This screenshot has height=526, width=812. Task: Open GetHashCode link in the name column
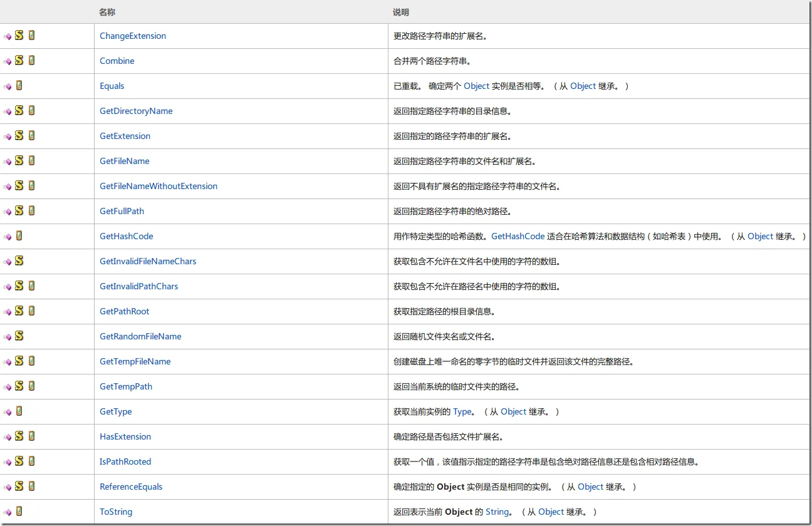click(x=127, y=236)
